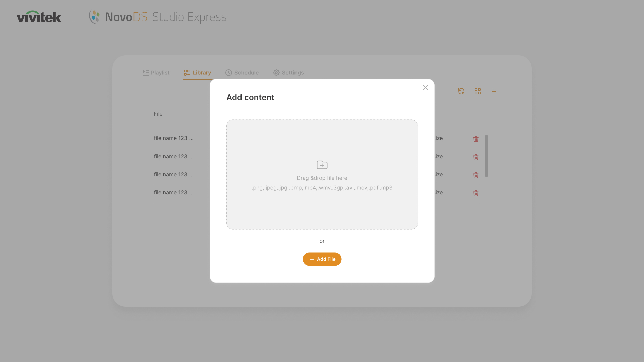Click the folder icon in drop zone
This screenshot has height=362, width=644.
[322, 165]
